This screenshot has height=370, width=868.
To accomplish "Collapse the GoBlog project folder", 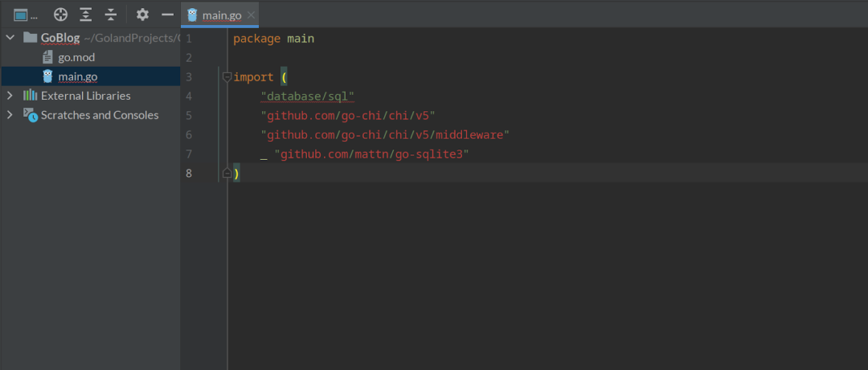I will (x=10, y=38).
